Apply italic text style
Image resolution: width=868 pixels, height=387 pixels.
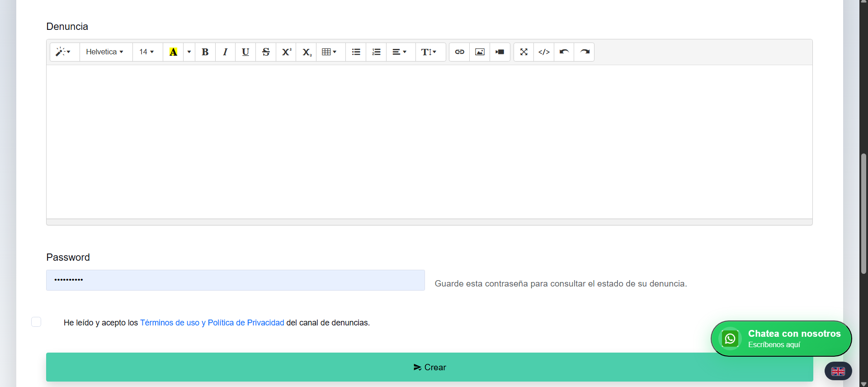click(x=225, y=52)
